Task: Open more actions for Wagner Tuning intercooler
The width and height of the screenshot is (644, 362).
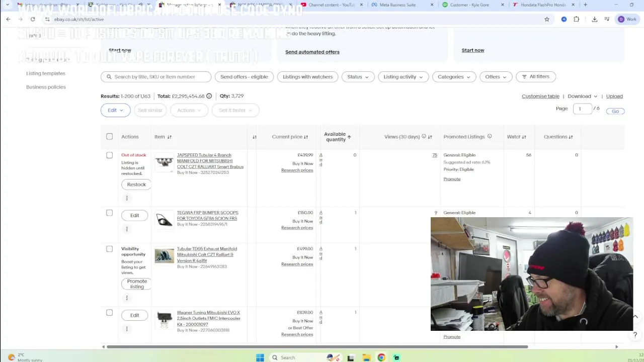Action: tap(127, 329)
